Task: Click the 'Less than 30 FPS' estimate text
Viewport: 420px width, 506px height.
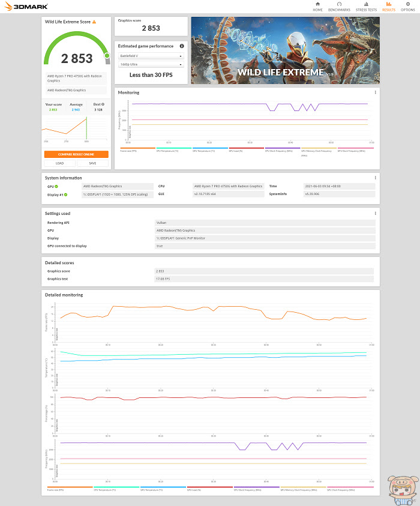Action: click(x=151, y=75)
